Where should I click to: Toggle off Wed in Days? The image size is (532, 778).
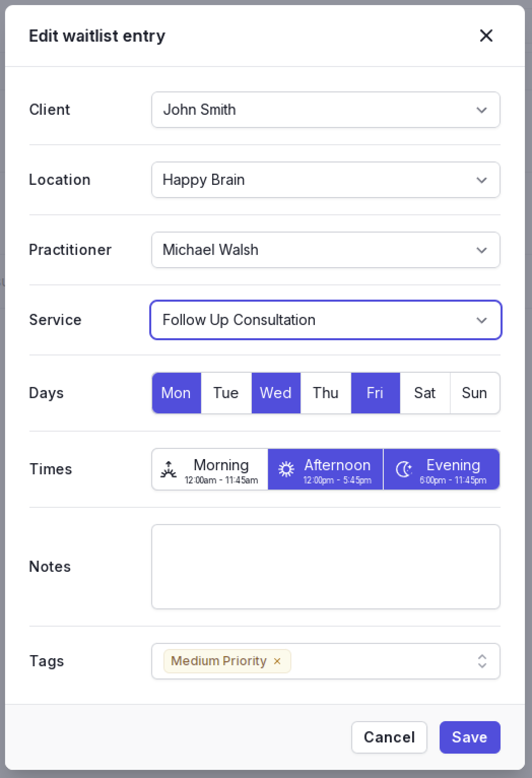click(276, 393)
